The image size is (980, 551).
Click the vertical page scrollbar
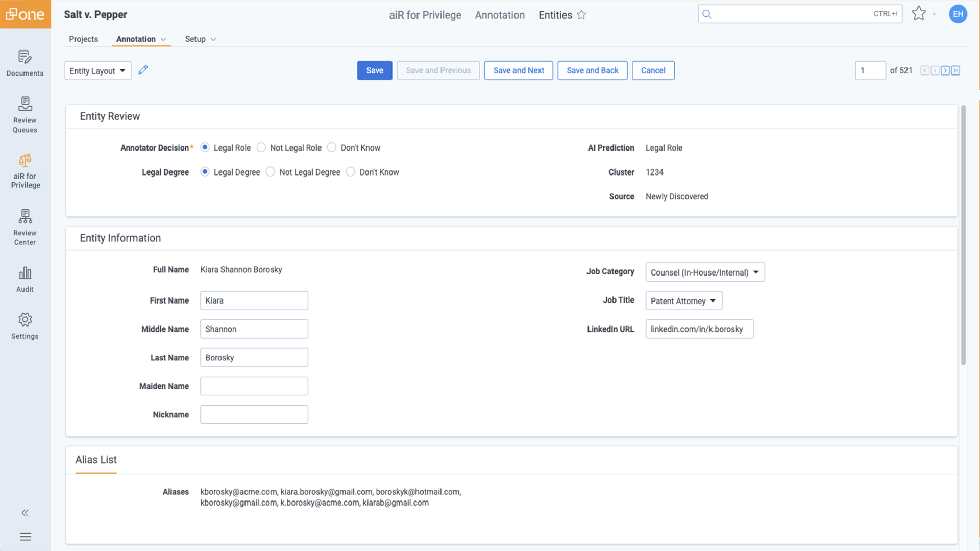[963, 235]
